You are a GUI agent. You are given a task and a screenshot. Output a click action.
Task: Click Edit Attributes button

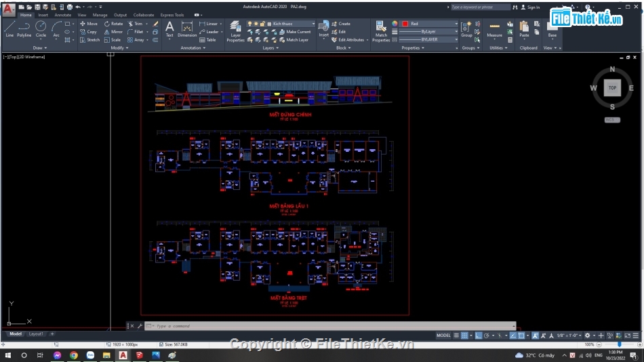point(348,40)
